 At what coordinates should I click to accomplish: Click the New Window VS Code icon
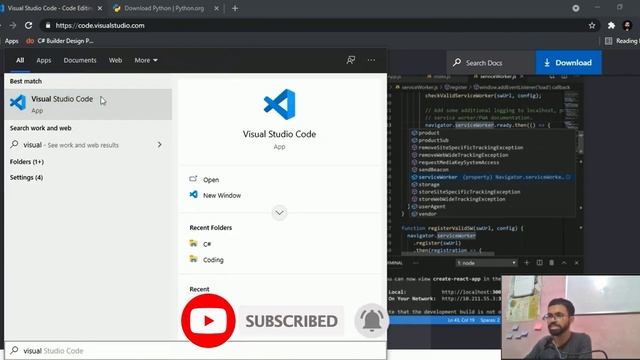193,195
